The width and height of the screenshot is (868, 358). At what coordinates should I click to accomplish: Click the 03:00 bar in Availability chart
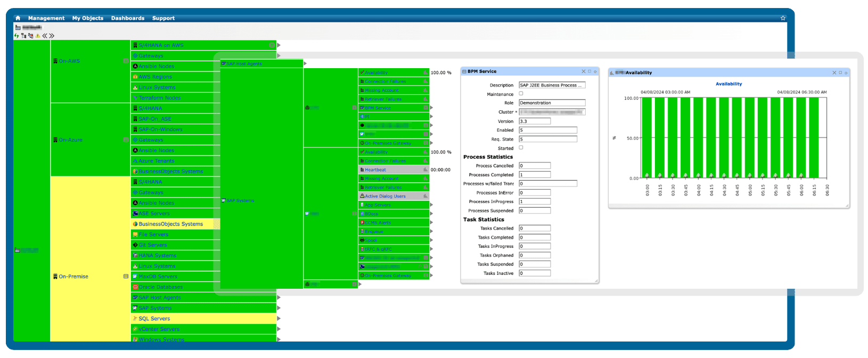(x=647, y=137)
